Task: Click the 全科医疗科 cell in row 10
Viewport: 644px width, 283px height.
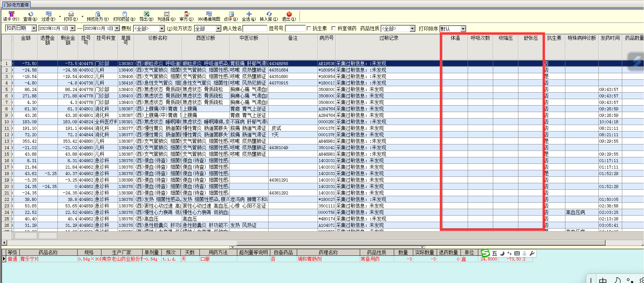Action: click(106, 122)
